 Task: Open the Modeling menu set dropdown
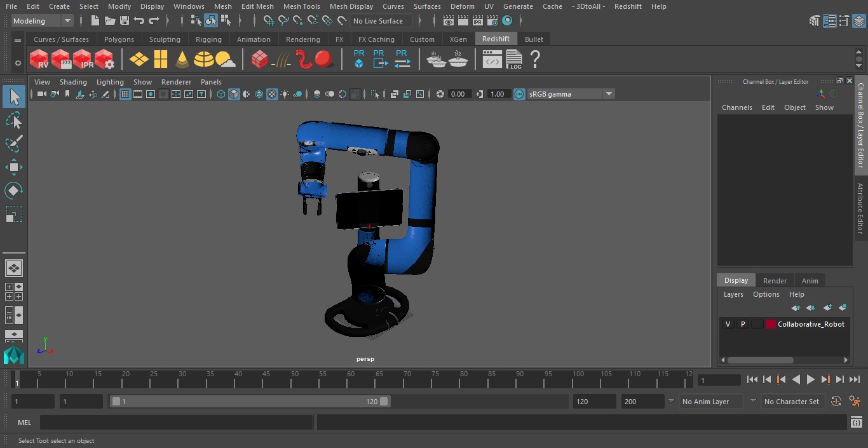[43, 21]
